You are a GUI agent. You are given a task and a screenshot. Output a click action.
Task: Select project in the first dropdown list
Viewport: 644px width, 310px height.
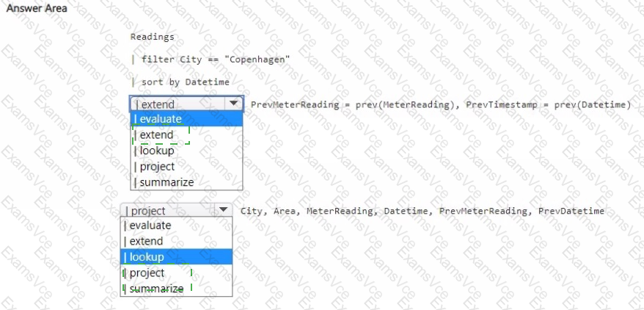pos(186,167)
